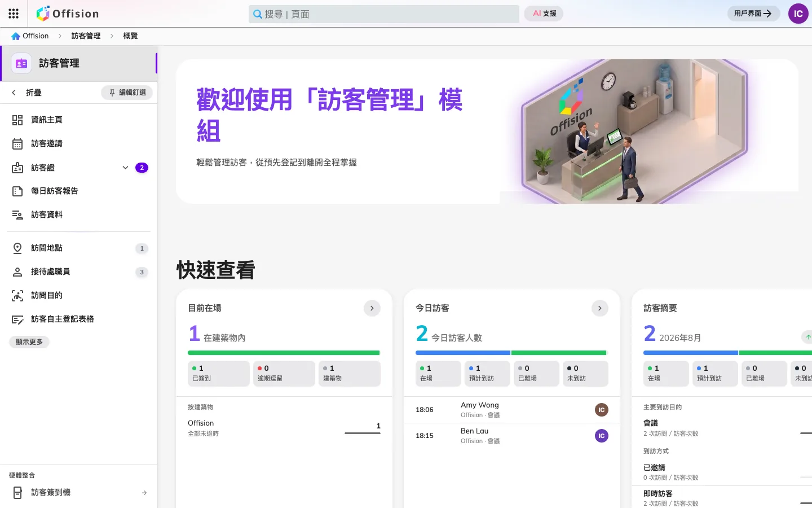Click the IC avatar beside Amy Wong
The width and height of the screenshot is (812, 508).
602,410
